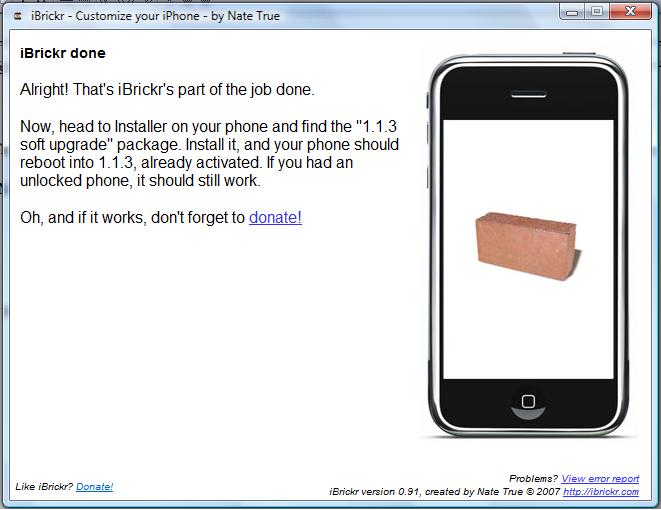Open the footer Donate! link beside Like iBrickr?

point(94,486)
